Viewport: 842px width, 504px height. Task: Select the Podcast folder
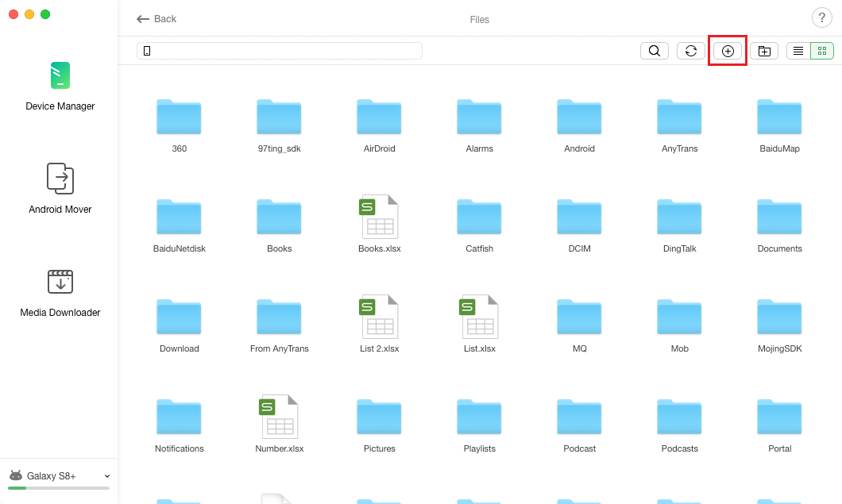579,417
